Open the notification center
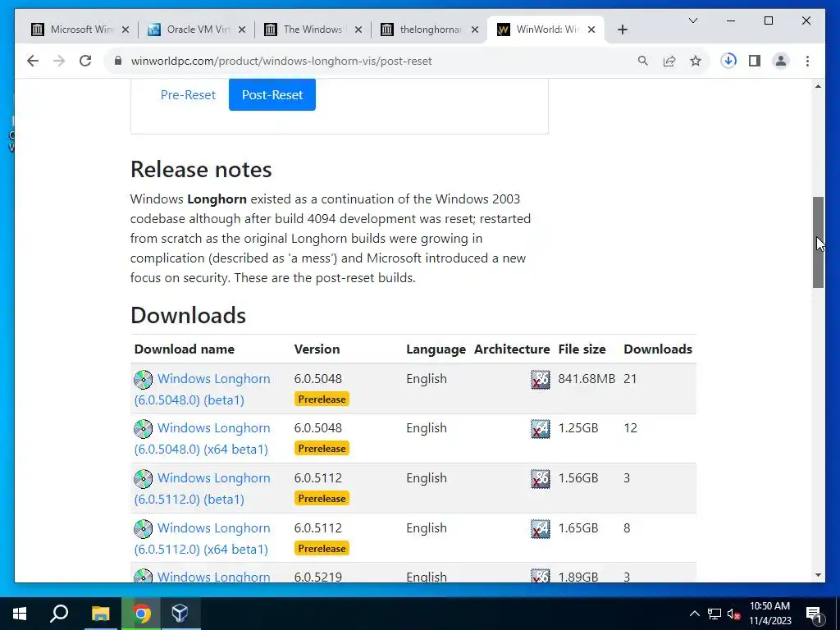 813,614
